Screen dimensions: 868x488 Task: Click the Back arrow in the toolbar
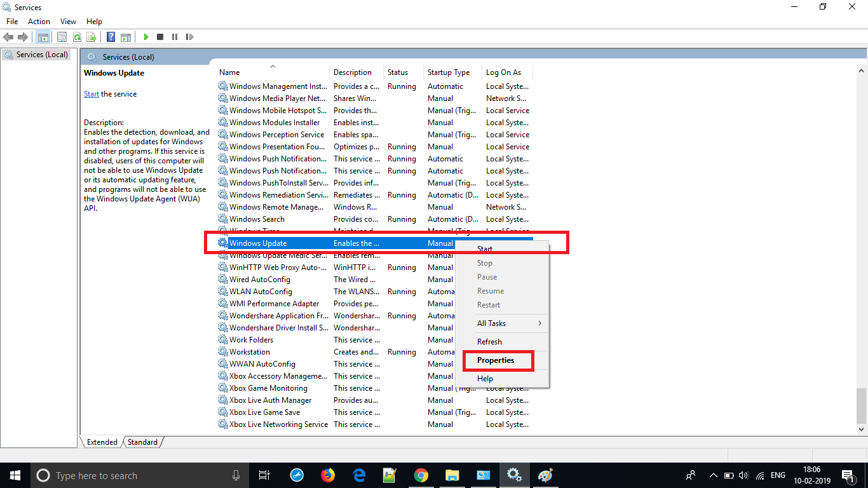8,37
